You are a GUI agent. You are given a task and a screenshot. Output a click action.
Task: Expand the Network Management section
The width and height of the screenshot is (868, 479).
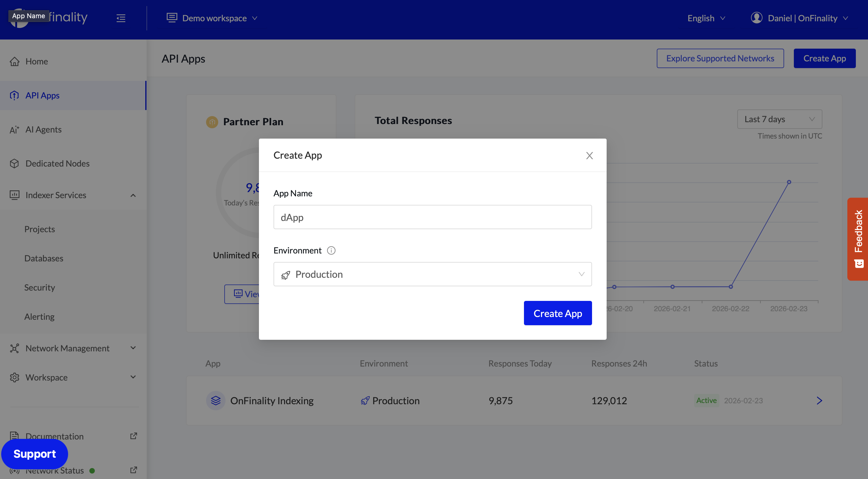(133, 348)
